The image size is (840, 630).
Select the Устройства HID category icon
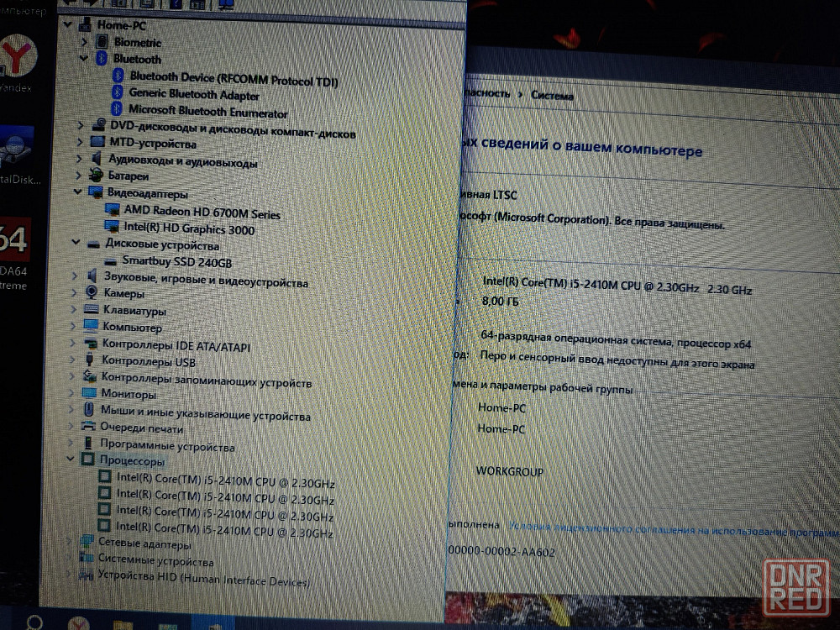(x=85, y=575)
